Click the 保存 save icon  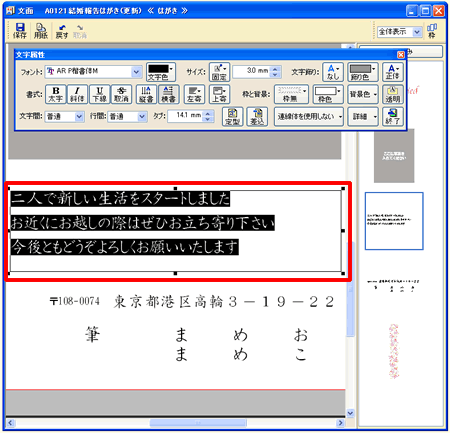coord(20,31)
